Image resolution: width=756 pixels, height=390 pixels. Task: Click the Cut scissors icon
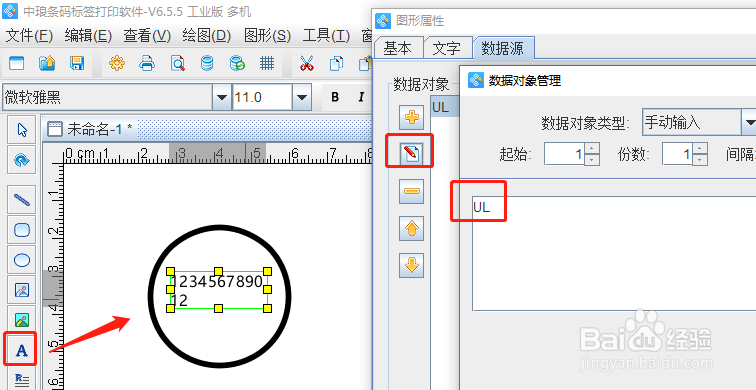point(306,63)
